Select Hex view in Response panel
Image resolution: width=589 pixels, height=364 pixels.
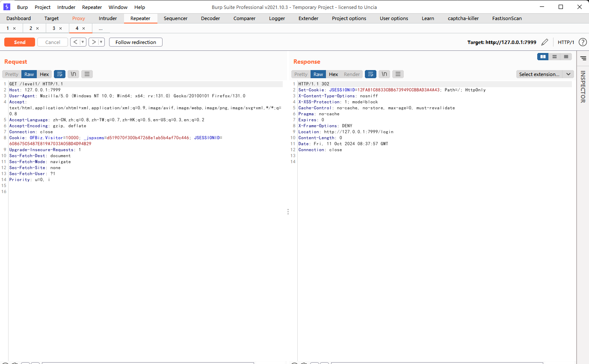(x=334, y=74)
